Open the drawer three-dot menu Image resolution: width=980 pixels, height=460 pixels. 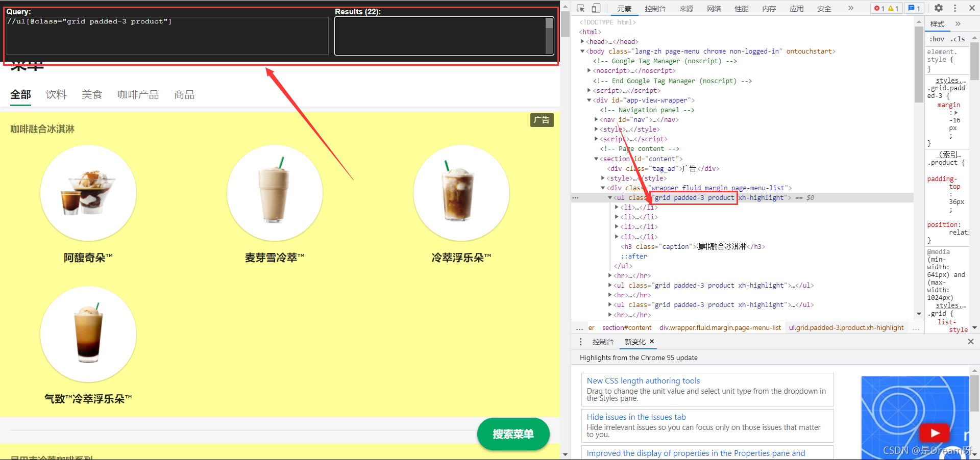tap(580, 342)
